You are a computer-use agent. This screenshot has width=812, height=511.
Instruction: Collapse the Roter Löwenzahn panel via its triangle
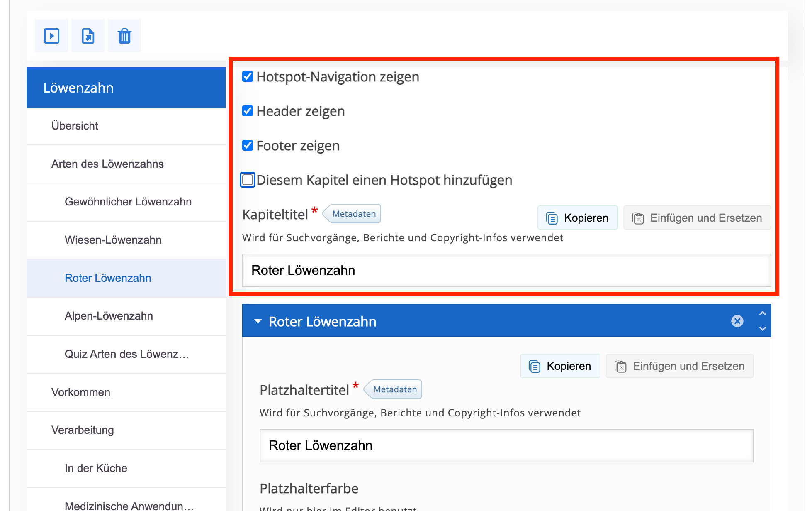click(258, 321)
